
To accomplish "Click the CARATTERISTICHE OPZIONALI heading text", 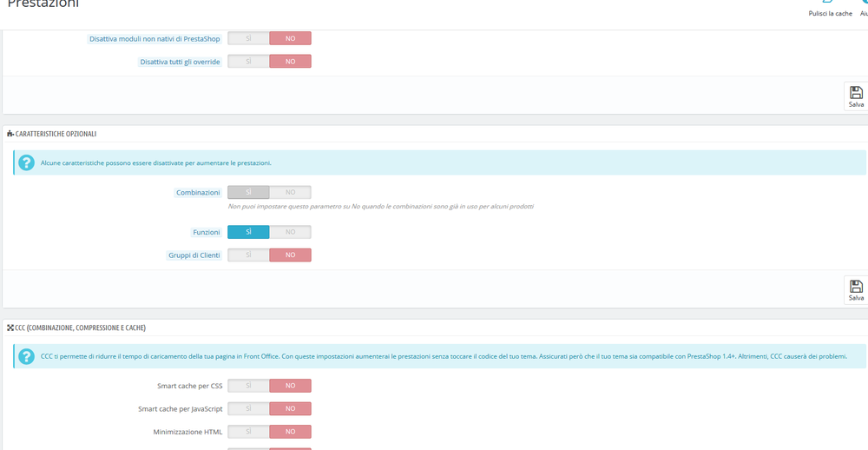I will point(56,134).
